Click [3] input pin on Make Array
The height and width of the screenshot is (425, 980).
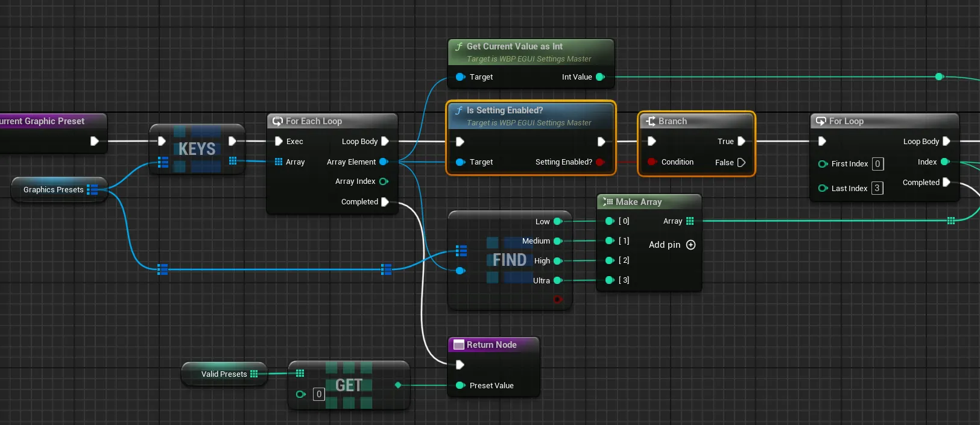610,280
